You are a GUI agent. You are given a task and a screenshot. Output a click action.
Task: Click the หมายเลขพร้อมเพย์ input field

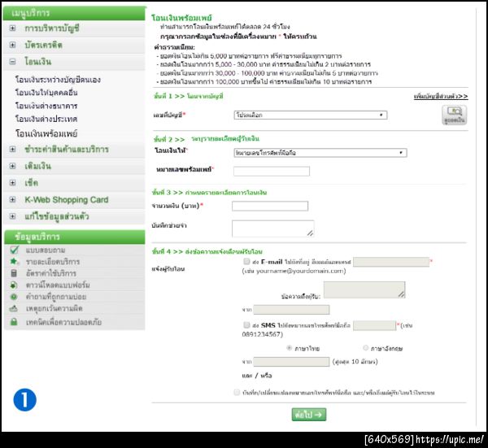(272, 171)
